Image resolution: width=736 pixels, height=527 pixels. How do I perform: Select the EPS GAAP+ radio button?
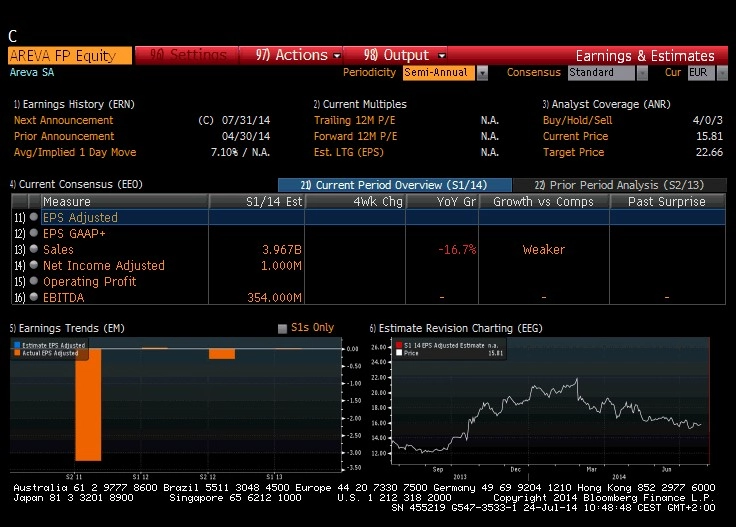(x=34, y=233)
